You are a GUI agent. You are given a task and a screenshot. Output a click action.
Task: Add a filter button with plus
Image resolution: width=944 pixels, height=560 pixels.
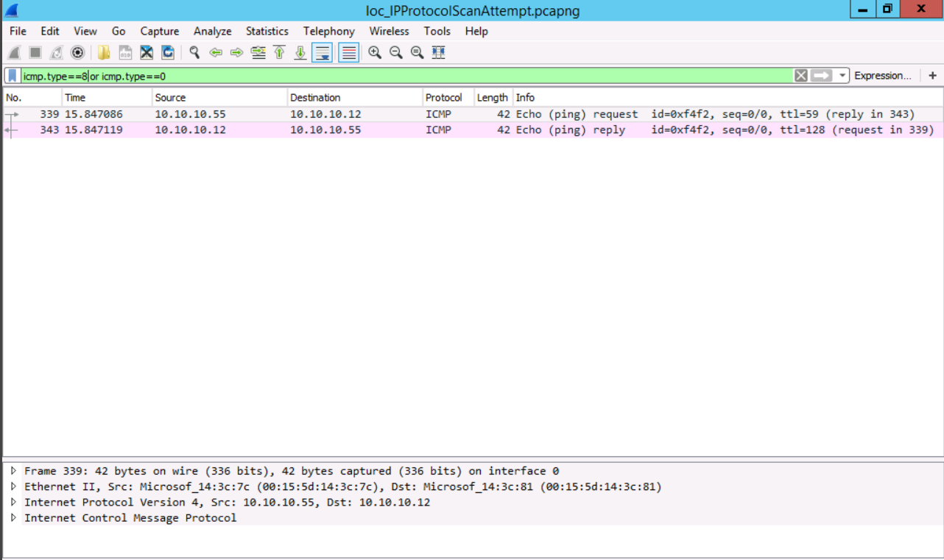point(932,76)
